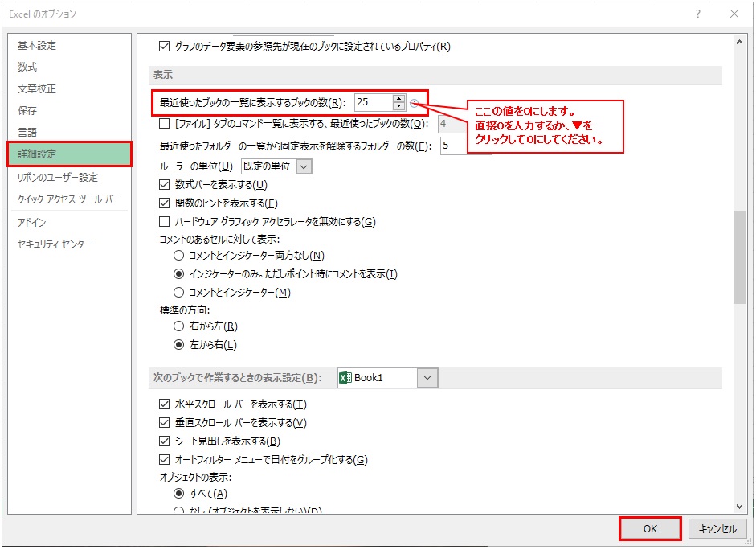
Task: Confirm changes with the OK button
Action: (649, 528)
